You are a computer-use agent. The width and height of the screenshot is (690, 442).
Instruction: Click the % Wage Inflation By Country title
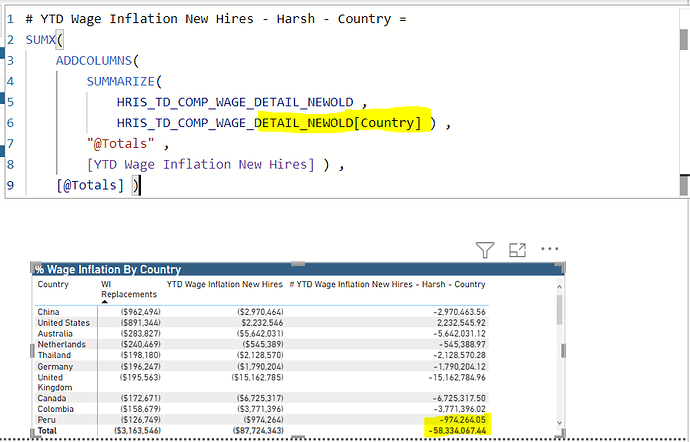(108, 269)
